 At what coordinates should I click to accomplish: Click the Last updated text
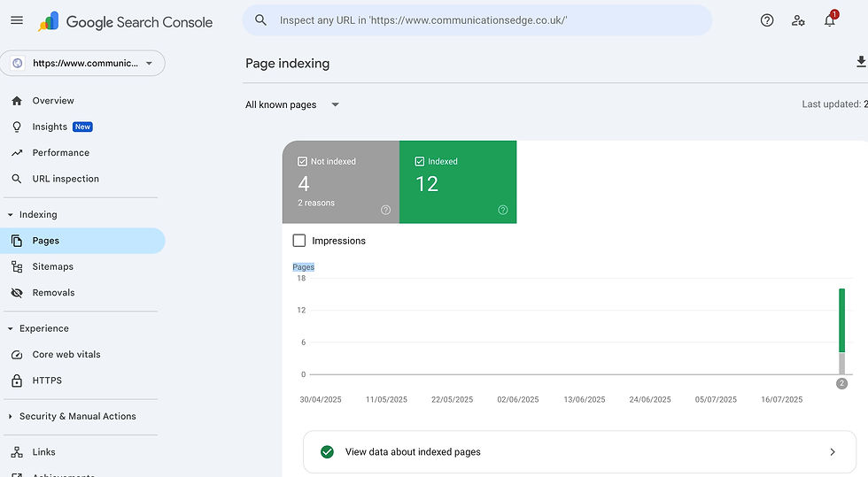pyautogui.click(x=834, y=104)
